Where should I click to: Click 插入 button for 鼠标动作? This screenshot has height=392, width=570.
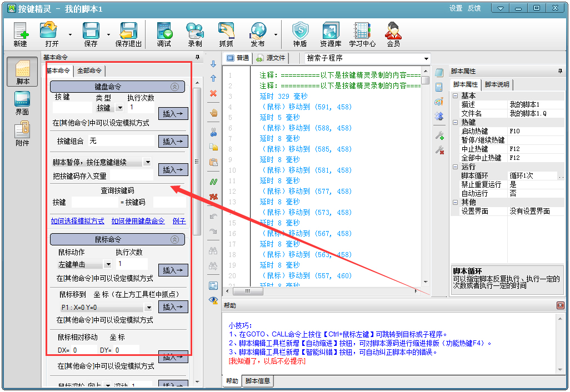173,270
